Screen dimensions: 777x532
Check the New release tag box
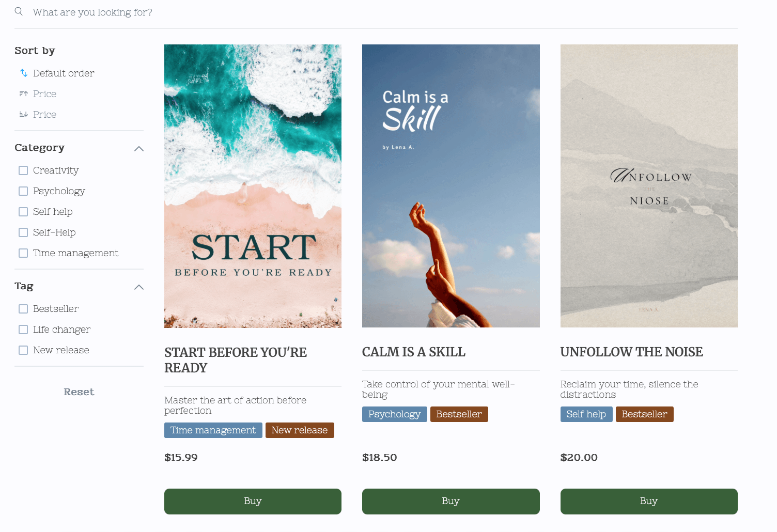coord(23,350)
